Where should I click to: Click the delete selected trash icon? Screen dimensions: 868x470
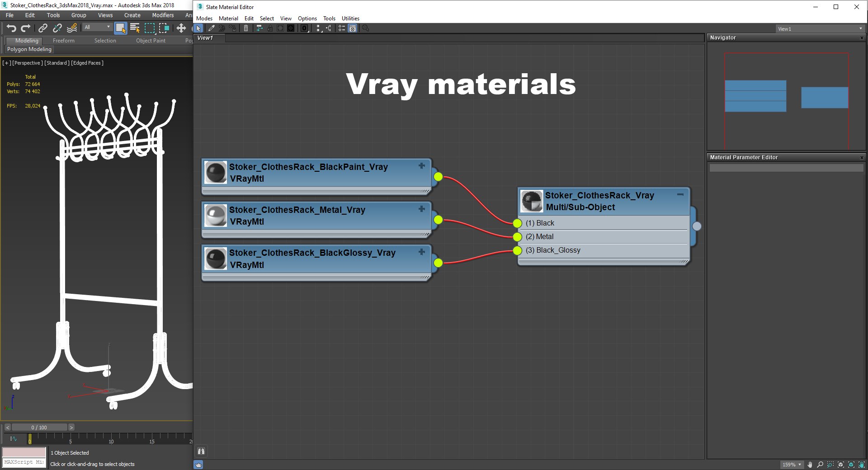(246, 28)
